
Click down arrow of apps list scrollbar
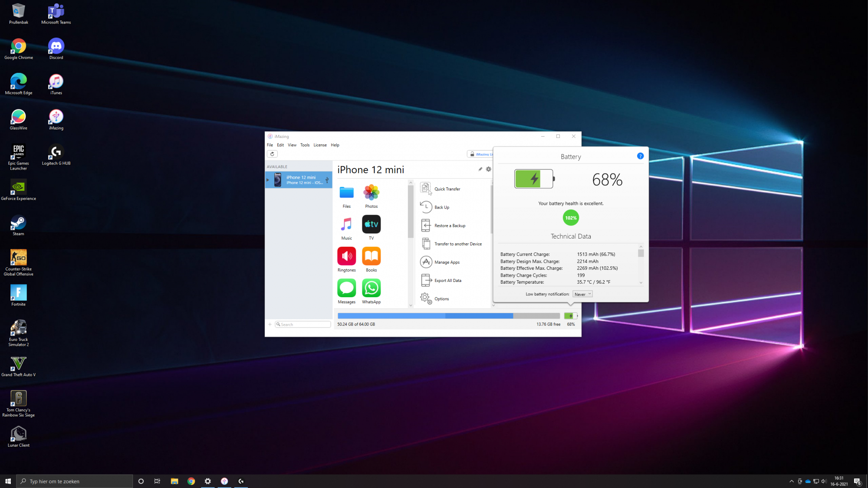(x=411, y=305)
